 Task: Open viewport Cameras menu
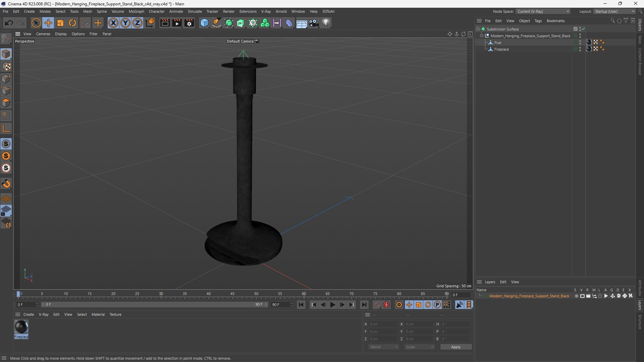click(43, 34)
